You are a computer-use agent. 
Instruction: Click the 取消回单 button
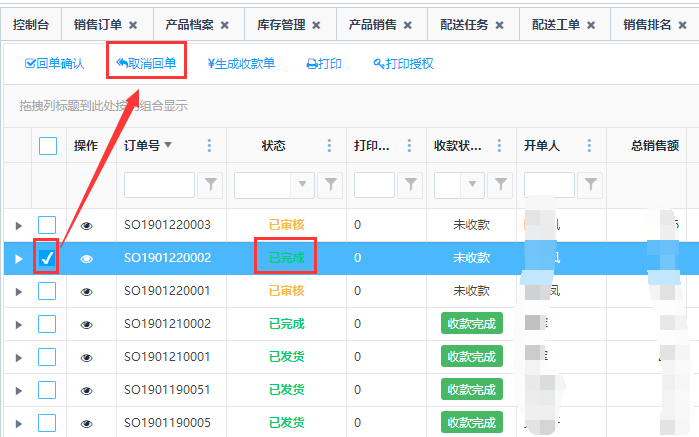[x=146, y=64]
